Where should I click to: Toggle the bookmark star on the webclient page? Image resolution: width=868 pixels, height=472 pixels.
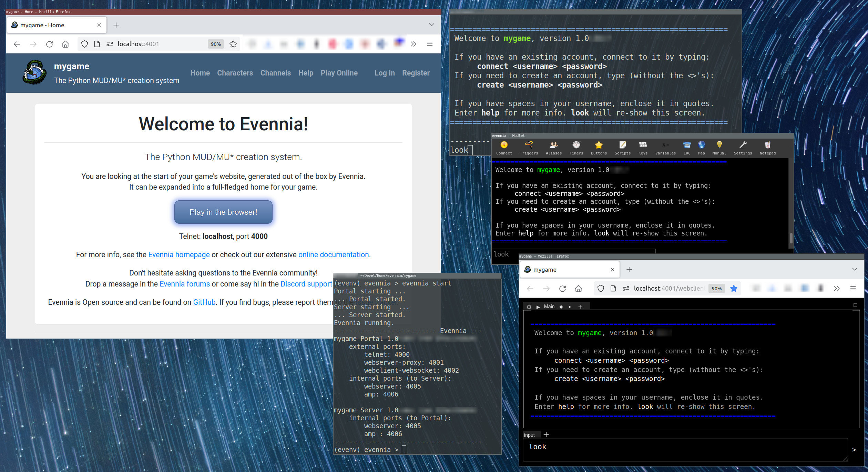coord(734,289)
